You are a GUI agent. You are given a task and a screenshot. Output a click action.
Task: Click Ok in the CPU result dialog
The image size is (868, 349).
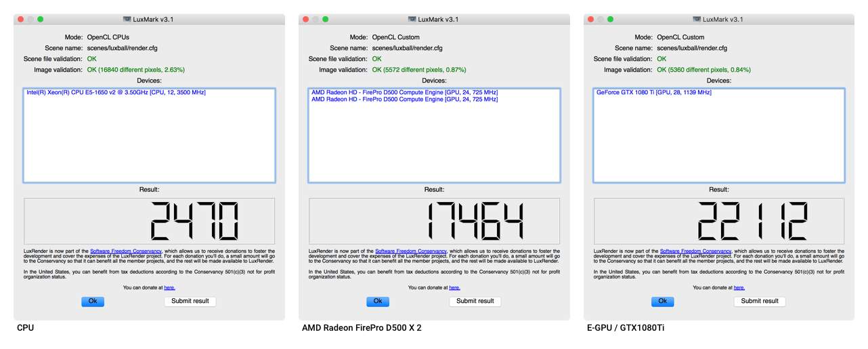click(93, 302)
